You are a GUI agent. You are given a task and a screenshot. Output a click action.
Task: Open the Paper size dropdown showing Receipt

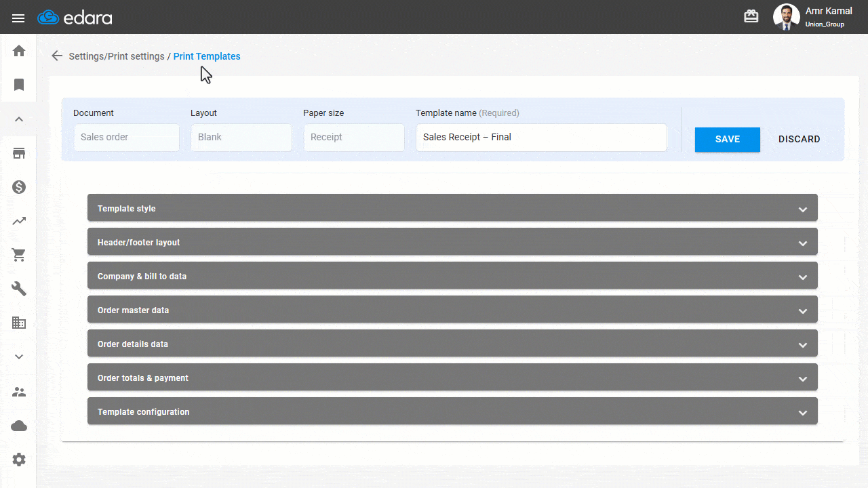pos(354,138)
